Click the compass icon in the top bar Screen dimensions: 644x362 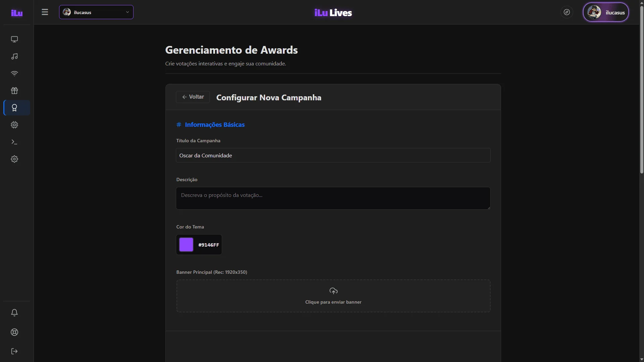pos(567,12)
